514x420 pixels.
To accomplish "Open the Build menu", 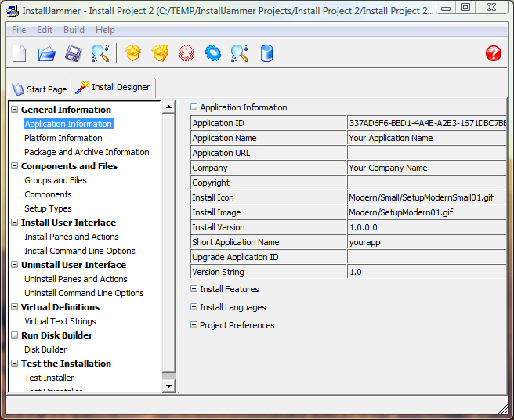I will (x=74, y=30).
